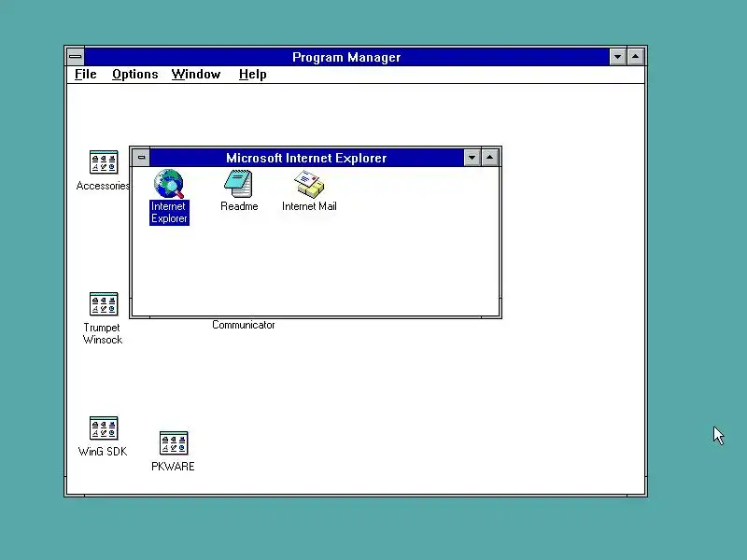Select the Accessories program group icon

(104, 162)
